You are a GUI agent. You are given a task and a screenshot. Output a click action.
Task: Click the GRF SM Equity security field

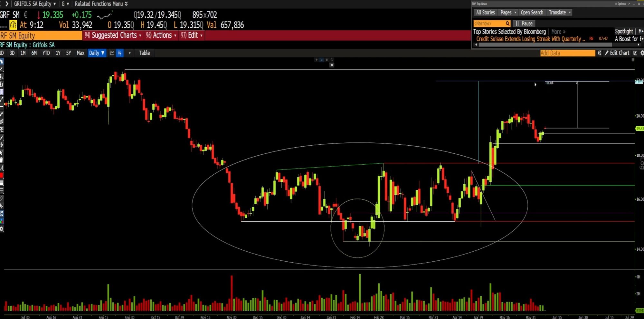tap(41, 35)
